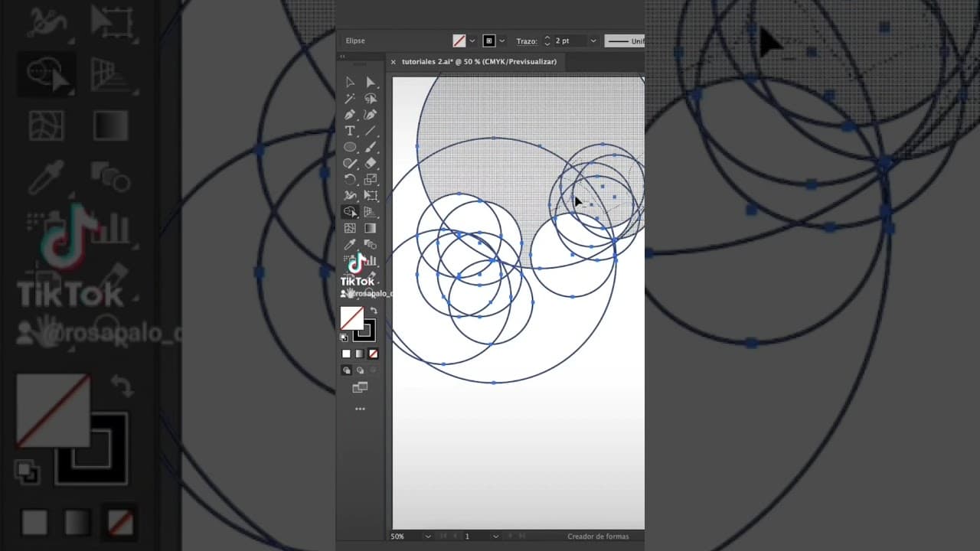The width and height of the screenshot is (980, 551).
Task: Click the toolbar Fill color box
Action: pyautogui.click(x=352, y=318)
